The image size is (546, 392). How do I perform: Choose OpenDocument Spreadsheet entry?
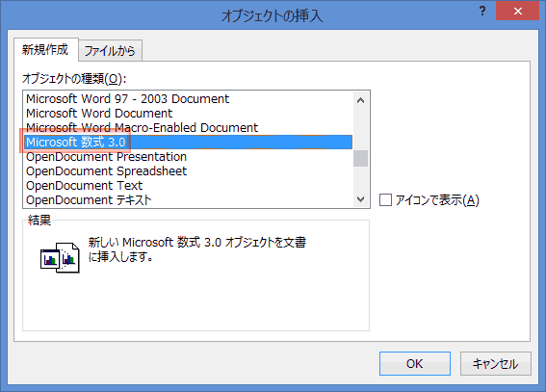pyautogui.click(x=188, y=170)
